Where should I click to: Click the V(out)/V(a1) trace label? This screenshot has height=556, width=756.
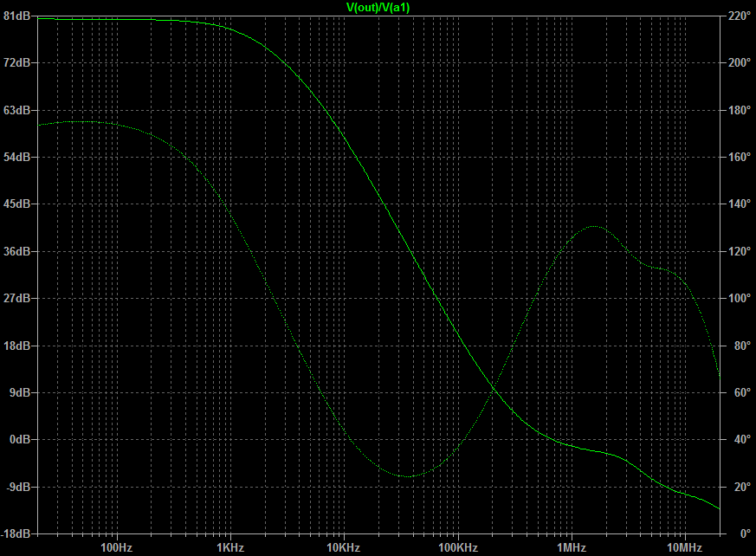click(x=378, y=8)
